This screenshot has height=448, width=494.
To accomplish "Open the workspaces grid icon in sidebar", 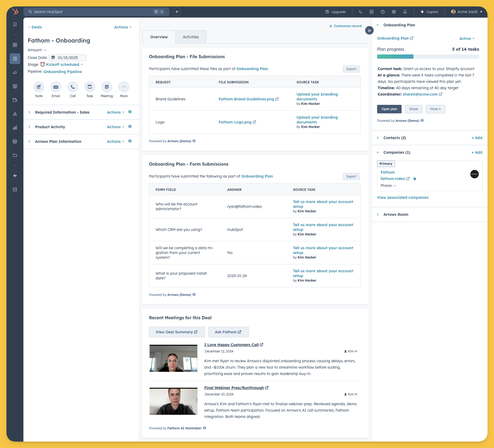I will tap(15, 45).
